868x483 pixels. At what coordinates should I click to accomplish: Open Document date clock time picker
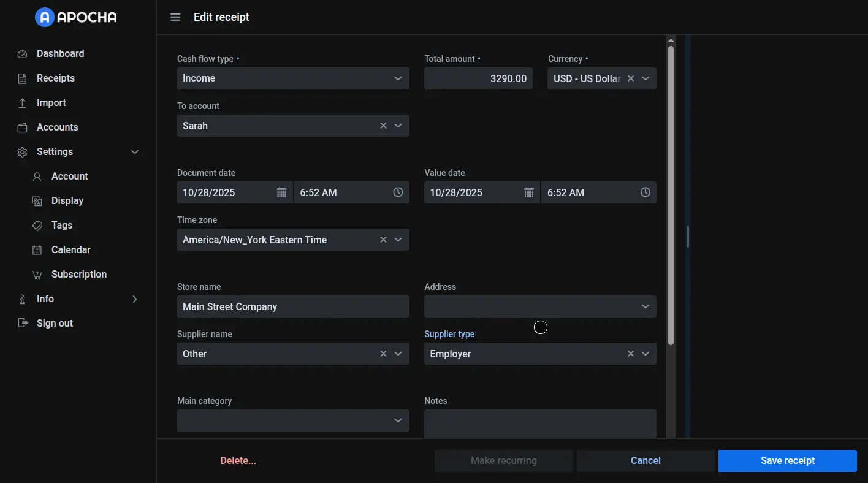(x=398, y=192)
